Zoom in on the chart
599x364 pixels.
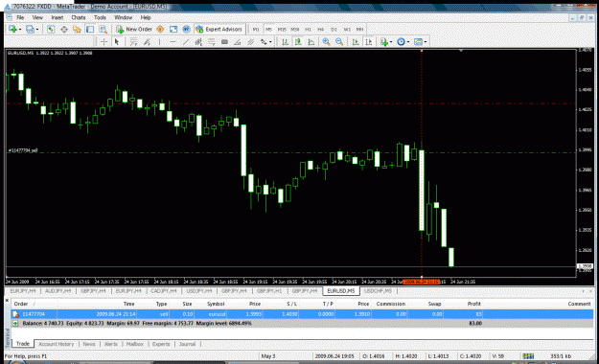click(326, 42)
